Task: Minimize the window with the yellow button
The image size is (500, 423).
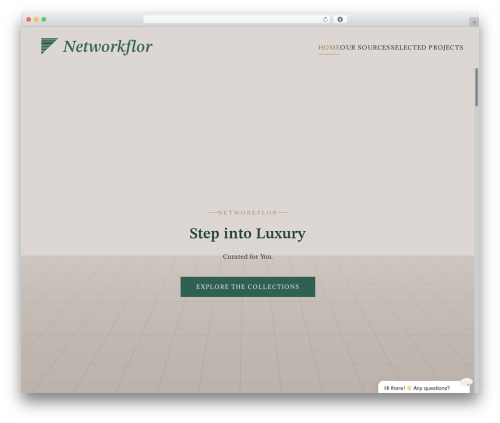Action: tap(36, 19)
